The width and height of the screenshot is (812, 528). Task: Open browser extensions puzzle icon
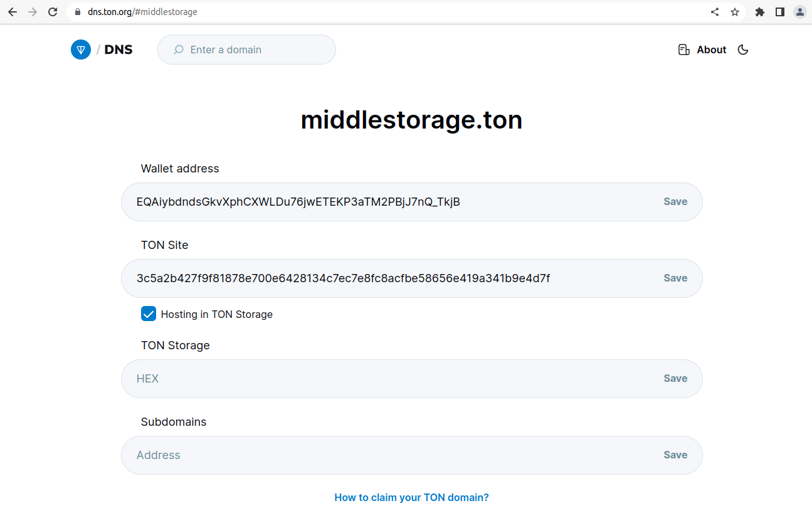point(760,12)
